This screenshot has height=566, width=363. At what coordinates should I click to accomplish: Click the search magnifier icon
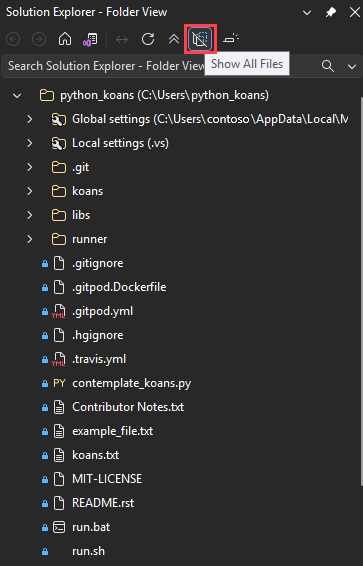[x=328, y=66]
